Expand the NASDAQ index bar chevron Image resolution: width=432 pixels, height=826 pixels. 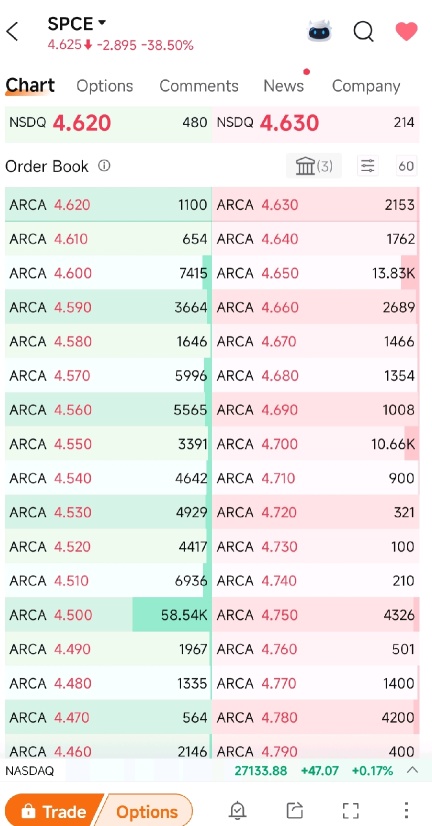413,770
